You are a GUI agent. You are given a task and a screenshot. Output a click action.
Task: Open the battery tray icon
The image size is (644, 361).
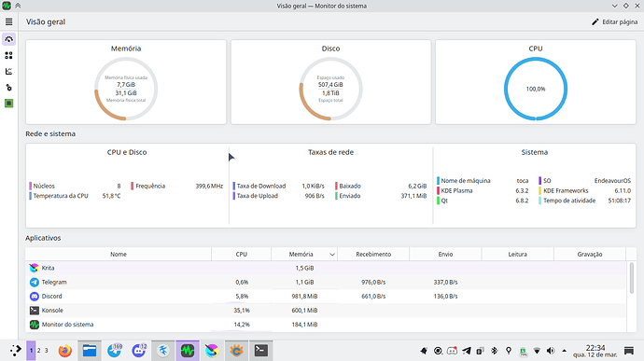coord(523,351)
